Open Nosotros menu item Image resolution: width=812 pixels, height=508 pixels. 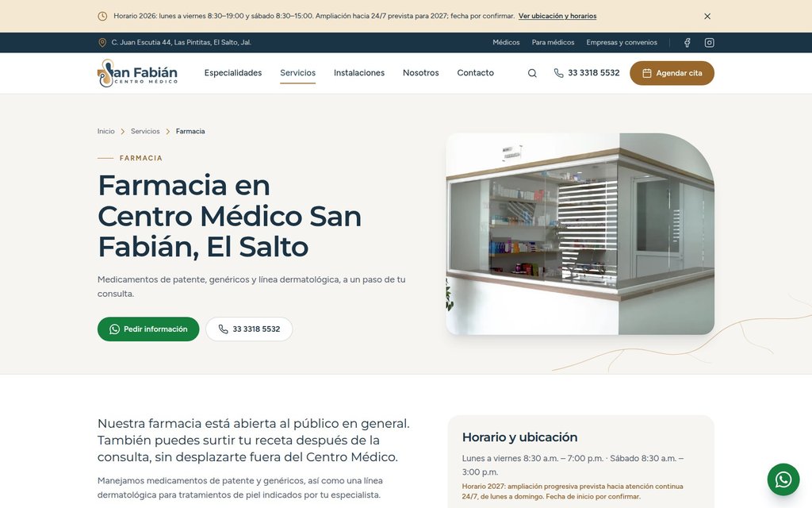(x=420, y=73)
